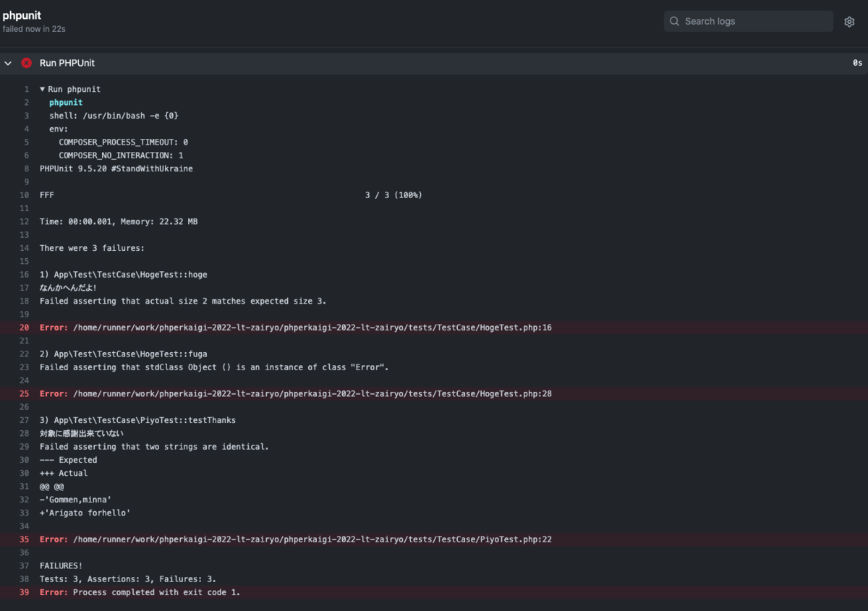This screenshot has width=868, height=611.
Task: Click the -'Gommen,minna' expected line
Action: click(x=75, y=500)
